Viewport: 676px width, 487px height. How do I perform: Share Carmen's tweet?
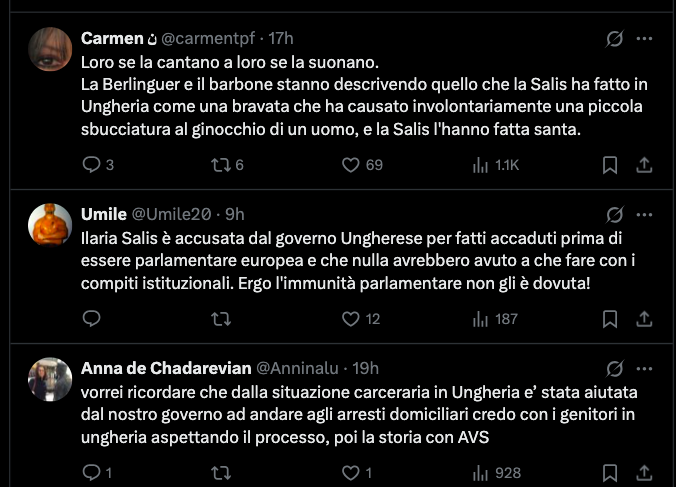tap(644, 165)
